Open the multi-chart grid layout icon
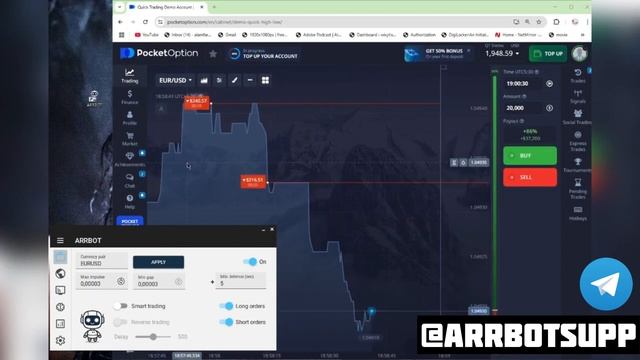640x360 pixels. pyautogui.click(x=265, y=80)
